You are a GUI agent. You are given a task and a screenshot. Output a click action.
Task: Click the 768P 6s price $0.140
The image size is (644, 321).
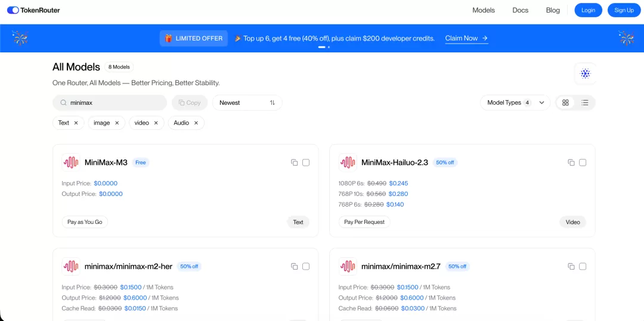(x=394, y=205)
